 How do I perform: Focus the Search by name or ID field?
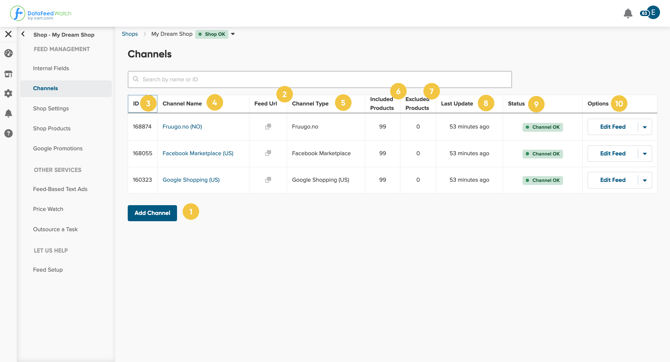(x=320, y=79)
